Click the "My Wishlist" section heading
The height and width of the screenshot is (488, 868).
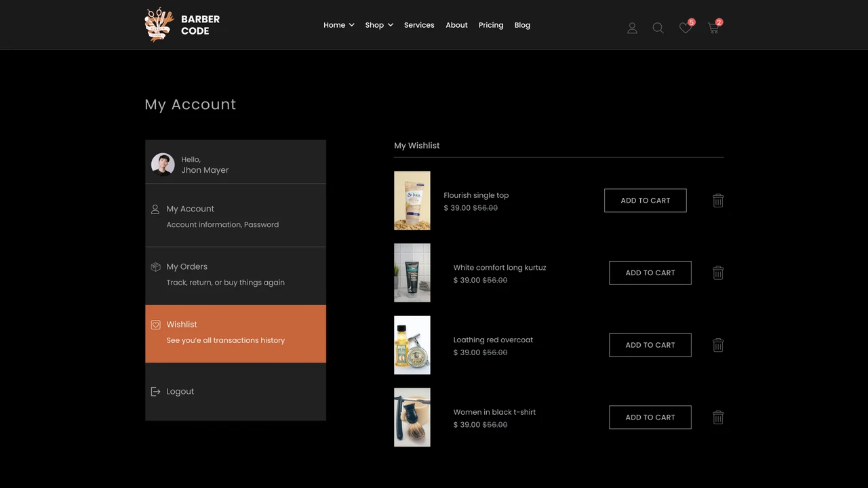417,146
